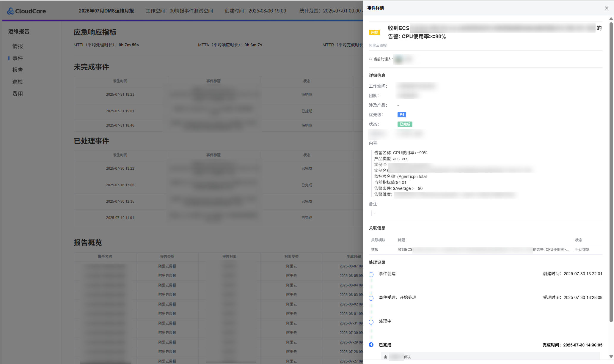Click the 2025-07-30 12:35 event row
The image size is (614, 364).
coord(218,201)
